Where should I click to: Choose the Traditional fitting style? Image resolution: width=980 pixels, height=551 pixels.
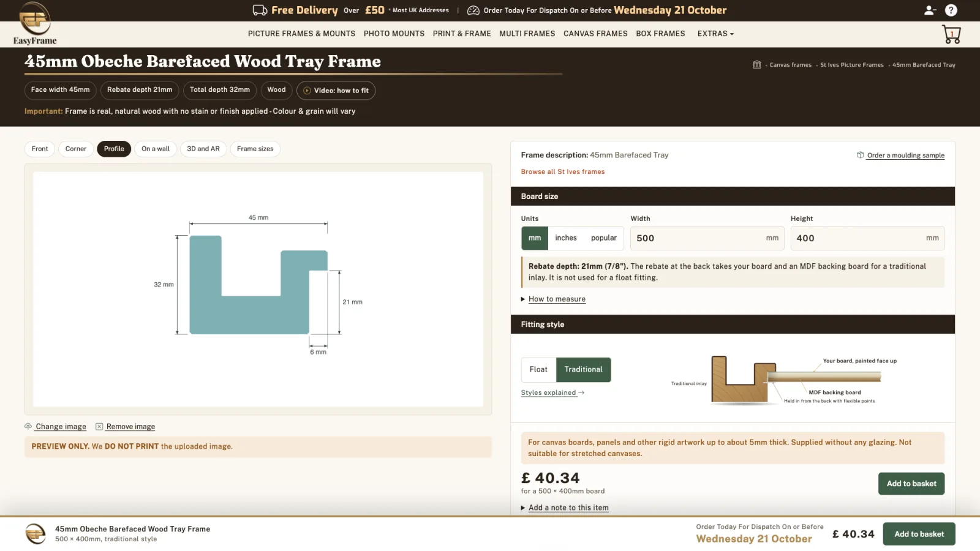[x=584, y=370]
